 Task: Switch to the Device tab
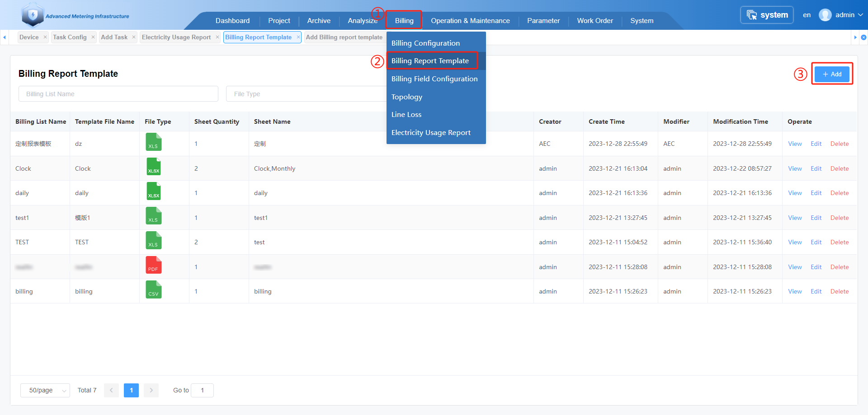coord(29,37)
